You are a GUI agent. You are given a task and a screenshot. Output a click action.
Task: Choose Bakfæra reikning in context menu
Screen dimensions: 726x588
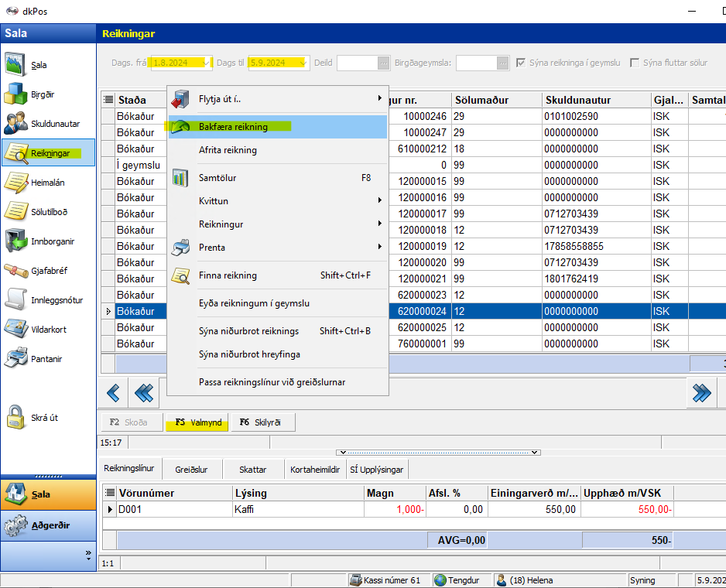[x=233, y=127]
